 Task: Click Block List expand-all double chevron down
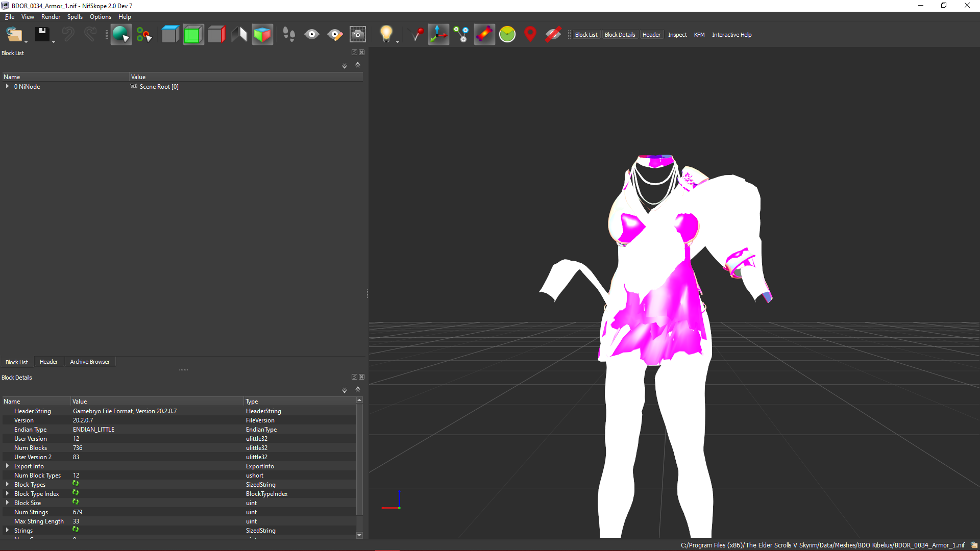pyautogui.click(x=345, y=66)
